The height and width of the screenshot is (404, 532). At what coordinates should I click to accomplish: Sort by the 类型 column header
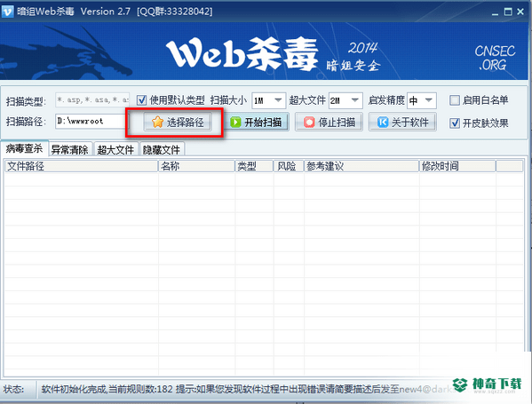254,166
